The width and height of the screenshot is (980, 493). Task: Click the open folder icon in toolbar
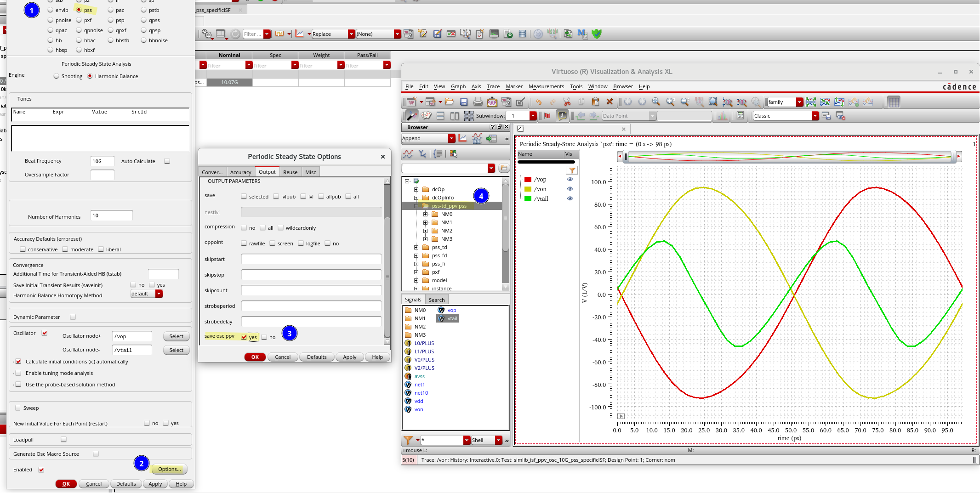449,102
